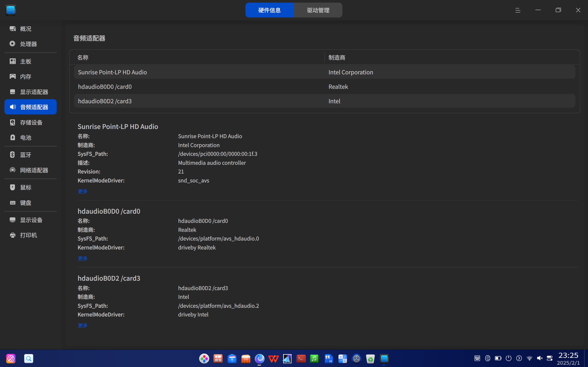Switch to the 硬件信息 tab
This screenshot has height=367, width=588.
click(270, 10)
